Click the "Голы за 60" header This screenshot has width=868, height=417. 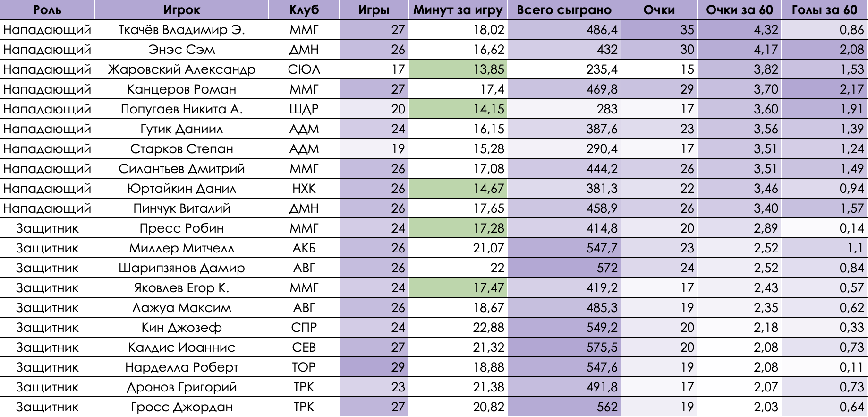click(825, 10)
